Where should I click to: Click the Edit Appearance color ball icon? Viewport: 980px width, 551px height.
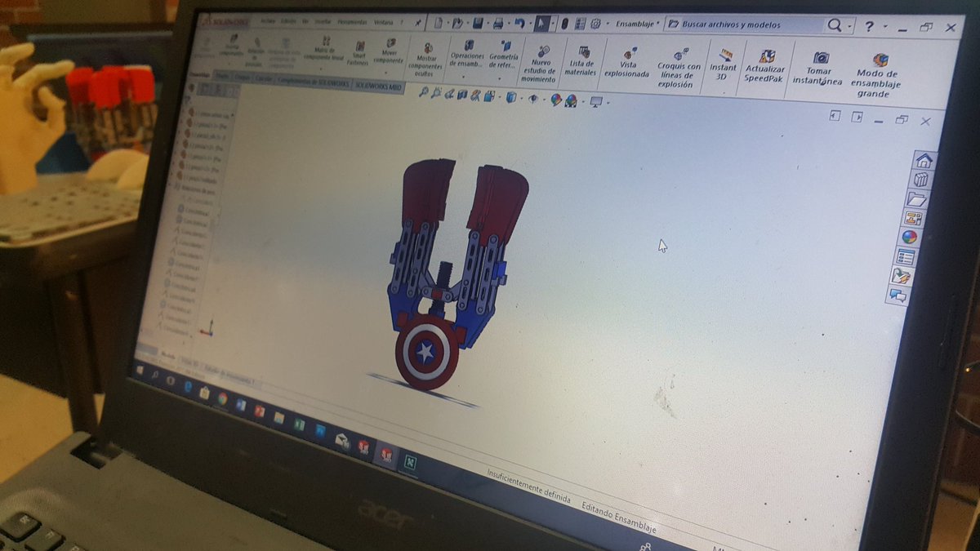556,100
